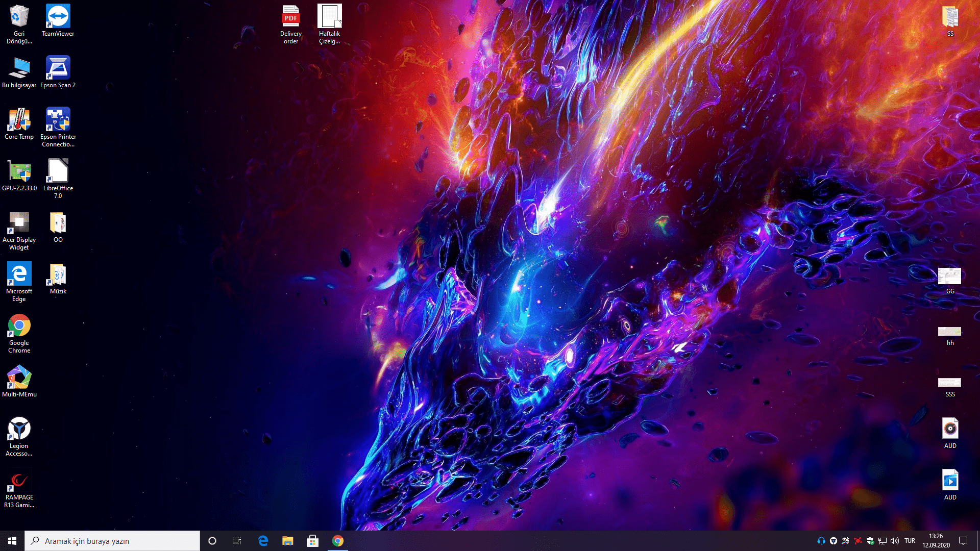This screenshot has width=980, height=551.
Task: Open the notification action center
Action: coord(963,541)
